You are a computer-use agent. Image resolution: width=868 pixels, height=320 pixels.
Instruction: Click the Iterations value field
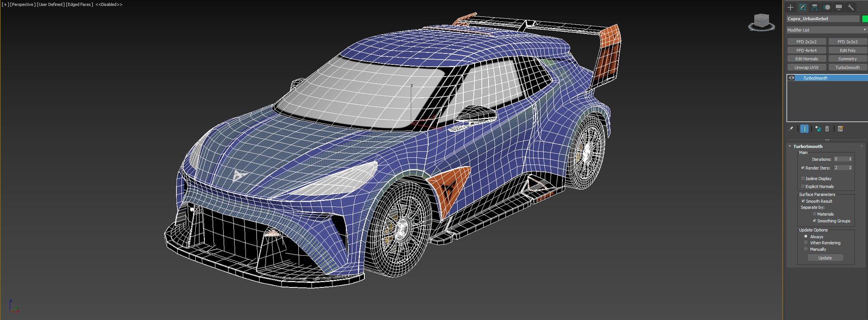840,159
